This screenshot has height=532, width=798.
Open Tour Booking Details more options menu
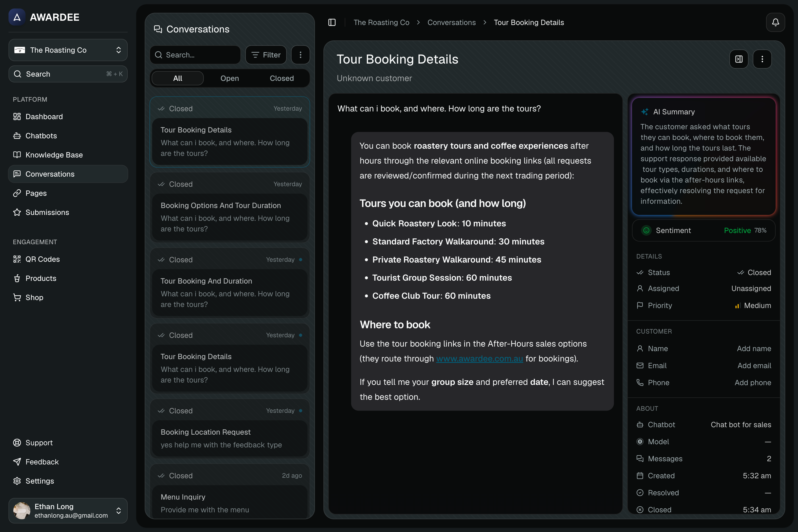pos(762,59)
